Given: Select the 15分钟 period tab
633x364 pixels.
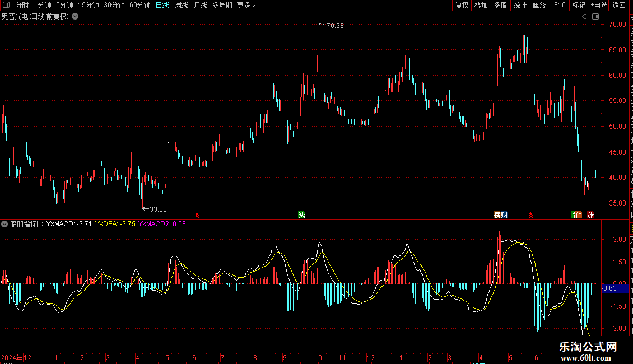Looking at the screenshot, I should [89, 5].
